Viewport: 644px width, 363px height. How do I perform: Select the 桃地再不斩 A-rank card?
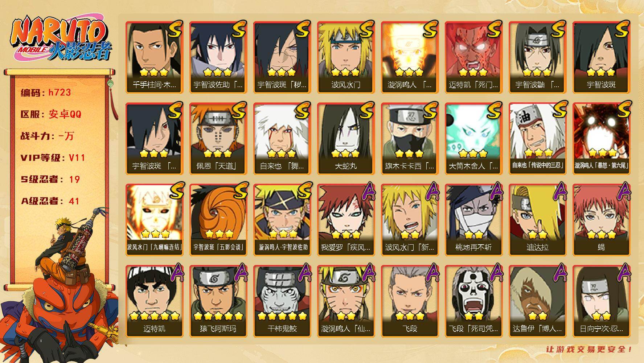[x=473, y=220]
